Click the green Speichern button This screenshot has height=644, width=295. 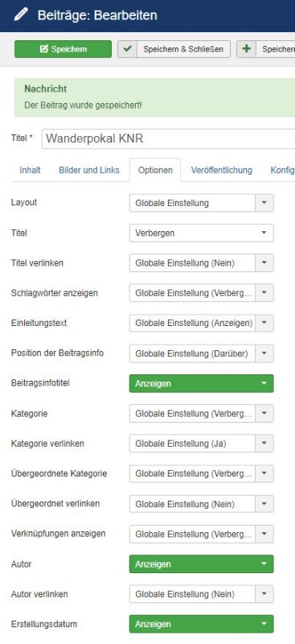coord(63,49)
